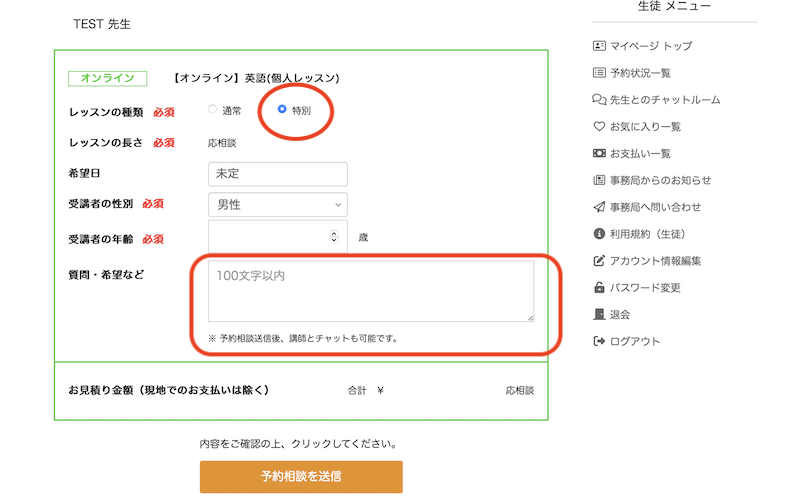Select the 特別 lesson type radio button
Screen dimensions: 800x500
pyautogui.click(x=282, y=109)
